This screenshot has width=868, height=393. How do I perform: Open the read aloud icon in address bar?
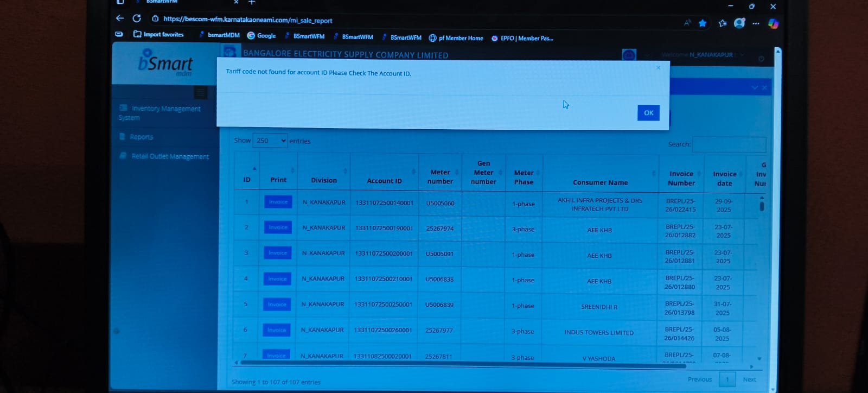point(687,22)
